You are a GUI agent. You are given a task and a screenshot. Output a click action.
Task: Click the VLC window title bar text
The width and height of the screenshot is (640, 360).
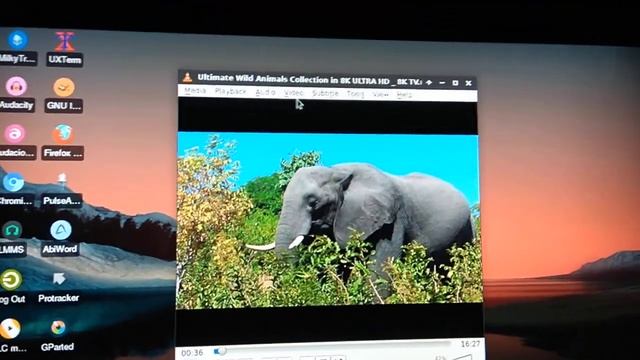point(309,80)
